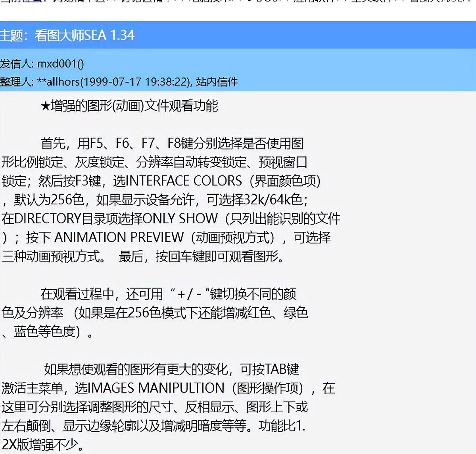Click the line '形比例锁定、灰度锁定、分辨率自动转变锁定'
This screenshot has width=476, height=454.
coord(154,162)
